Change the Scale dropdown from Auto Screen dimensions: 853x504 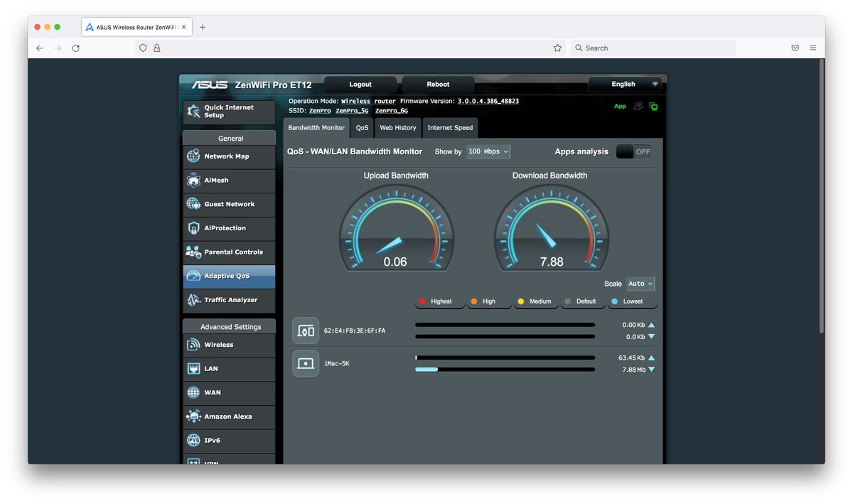click(x=639, y=284)
